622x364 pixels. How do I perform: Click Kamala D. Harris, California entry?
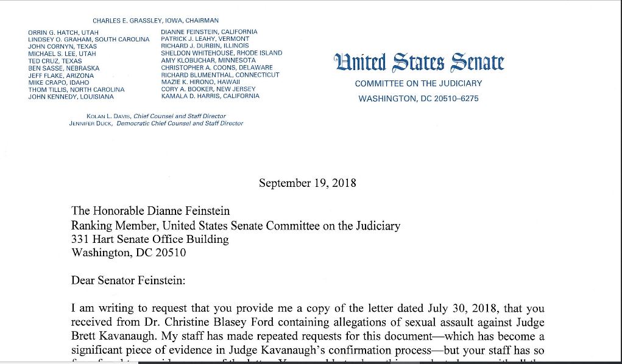(210, 96)
